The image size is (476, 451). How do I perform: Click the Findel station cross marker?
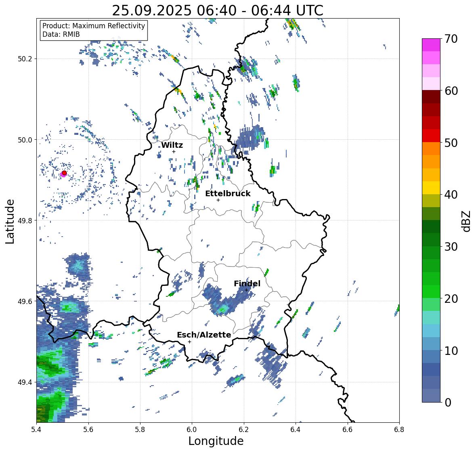[247, 290]
